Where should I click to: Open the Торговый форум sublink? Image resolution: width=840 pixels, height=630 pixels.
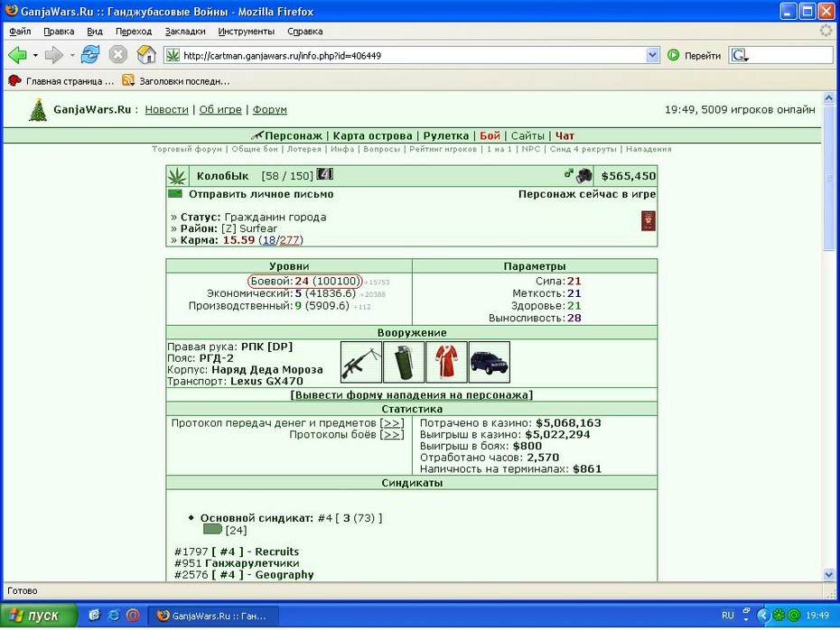point(186,149)
